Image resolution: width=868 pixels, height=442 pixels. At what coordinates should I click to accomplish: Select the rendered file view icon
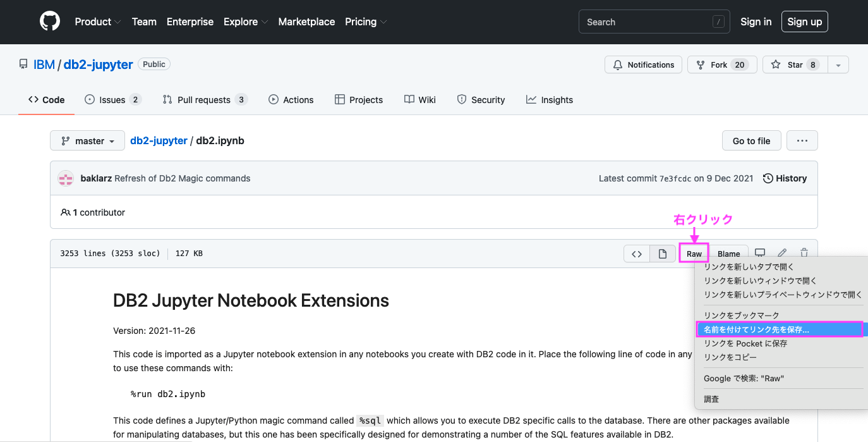[x=663, y=254]
